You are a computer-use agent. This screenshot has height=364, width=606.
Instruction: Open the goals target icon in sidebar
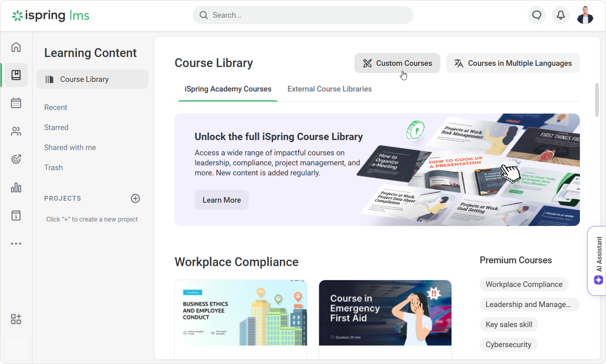pyautogui.click(x=16, y=159)
